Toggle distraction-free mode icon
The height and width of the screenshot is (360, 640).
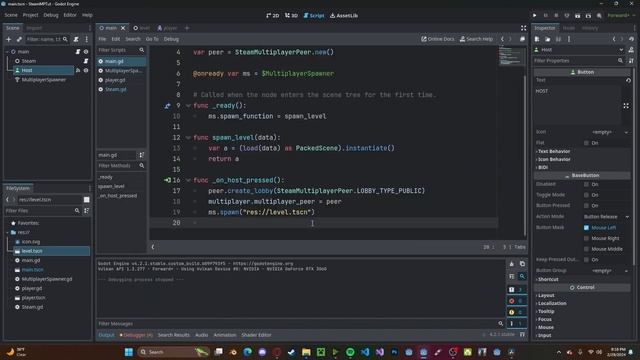coord(523,28)
